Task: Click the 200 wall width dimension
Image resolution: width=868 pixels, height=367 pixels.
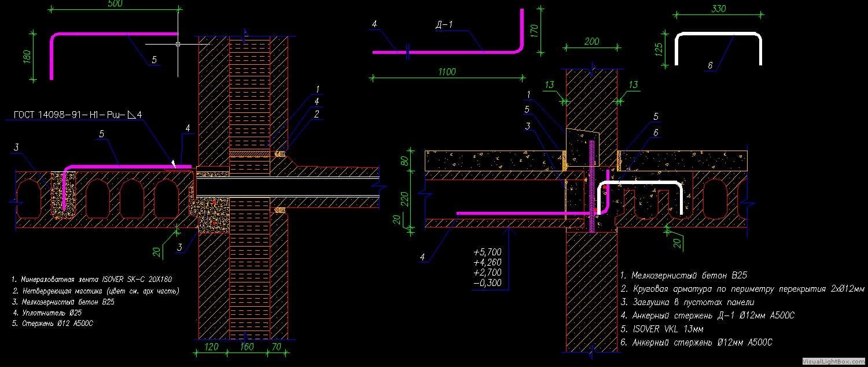Action: pos(591,42)
